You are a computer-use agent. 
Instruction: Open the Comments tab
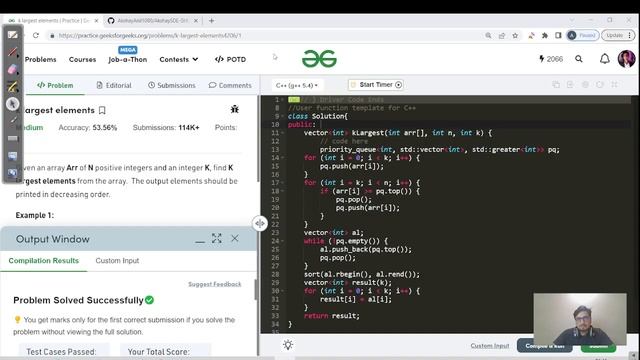click(230, 85)
